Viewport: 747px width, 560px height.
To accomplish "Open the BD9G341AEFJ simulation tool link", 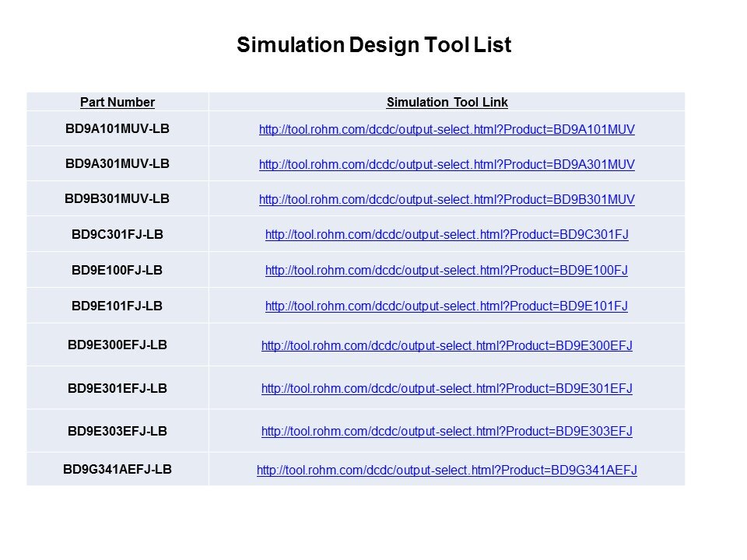I will (447, 470).
